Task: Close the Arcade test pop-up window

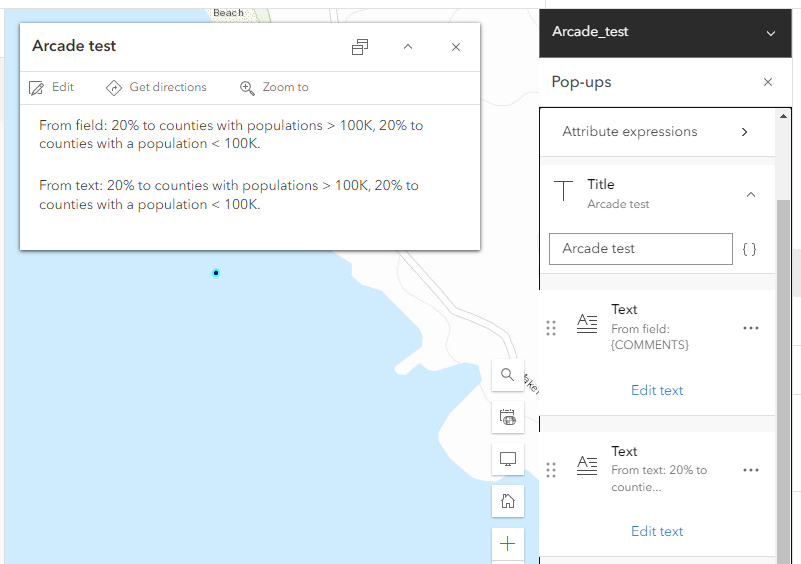Action: coord(456,47)
